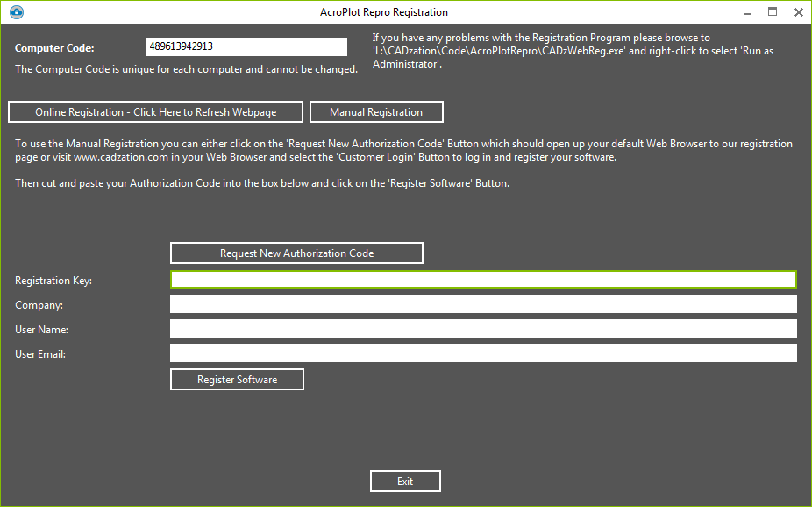Click the Computer Code field
Viewport: 812px width, 507px height.
[x=246, y=46]
